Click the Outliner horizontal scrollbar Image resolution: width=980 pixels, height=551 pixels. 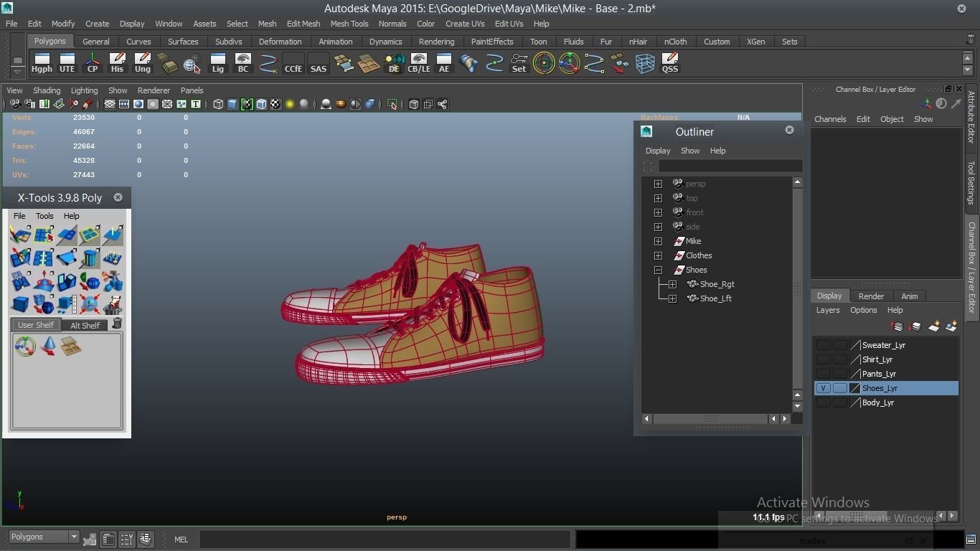(709, 418)
